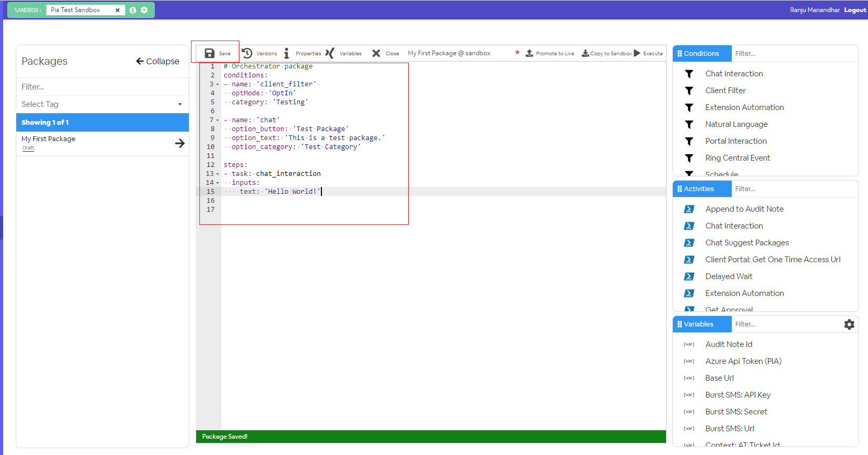This screenshot has height=455, width=868.
Task: Place cursor on editor line 12 steps:
Action: pos(235,165)
